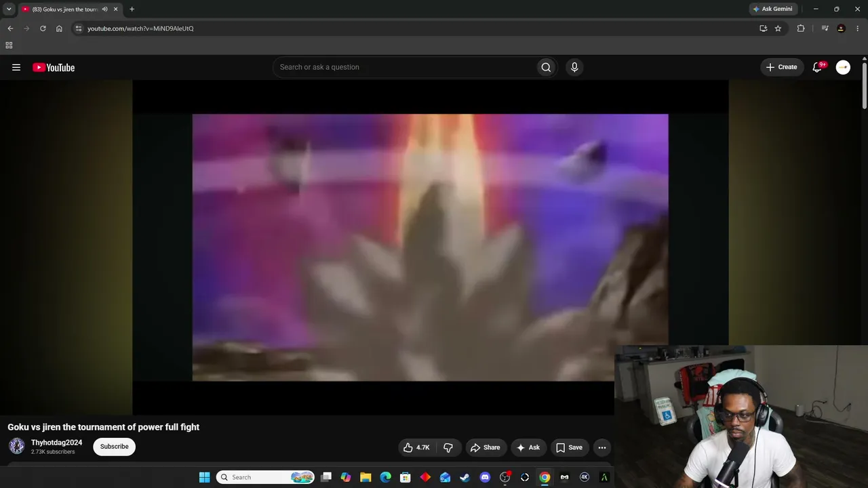Open the Windows Start menu

click(204, 477)
